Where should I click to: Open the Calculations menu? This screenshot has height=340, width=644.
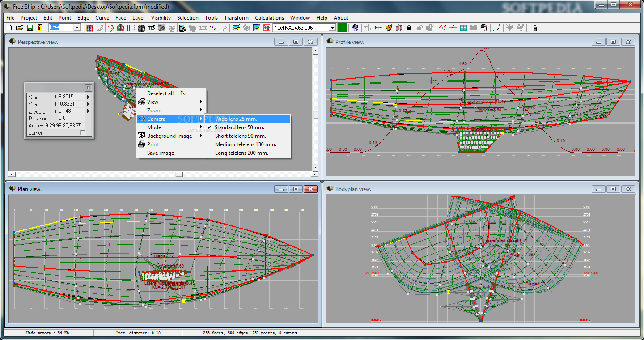269,18
